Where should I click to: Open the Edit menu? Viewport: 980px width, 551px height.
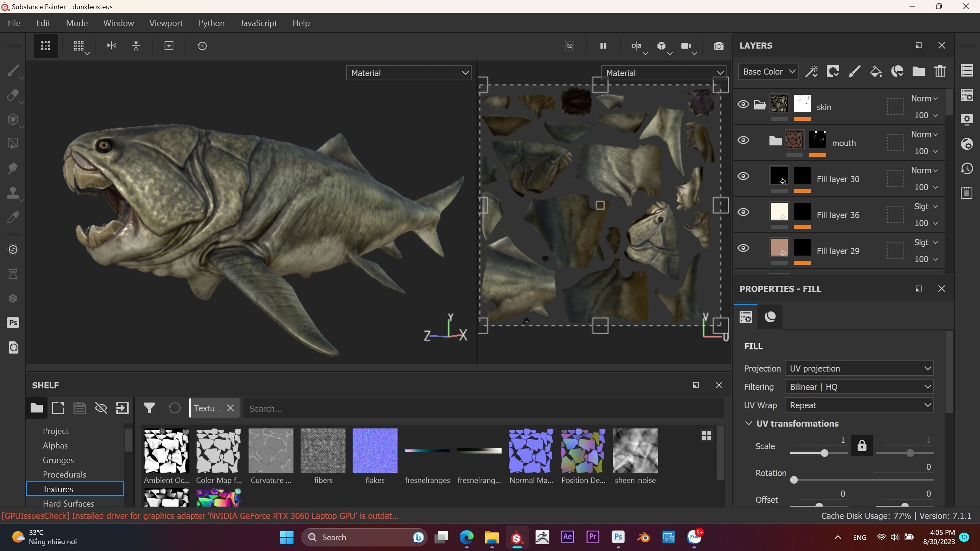pos(43,23)
